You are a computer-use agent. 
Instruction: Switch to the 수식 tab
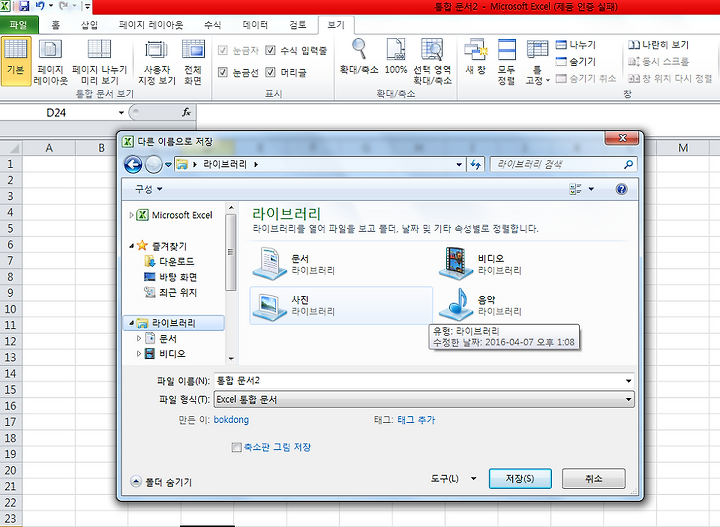(x=212, y=25)
